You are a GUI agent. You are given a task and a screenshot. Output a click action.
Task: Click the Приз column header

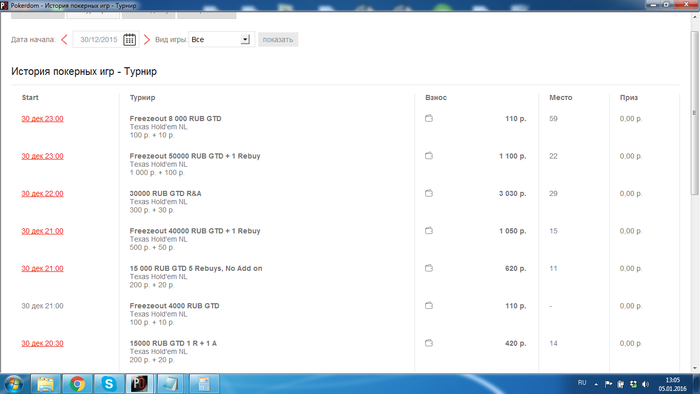pyautogui.click(x=629, y=97)
